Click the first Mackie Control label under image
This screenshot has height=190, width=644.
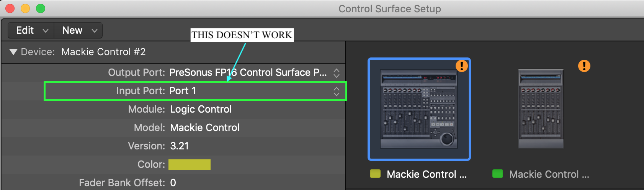point(427,174)
